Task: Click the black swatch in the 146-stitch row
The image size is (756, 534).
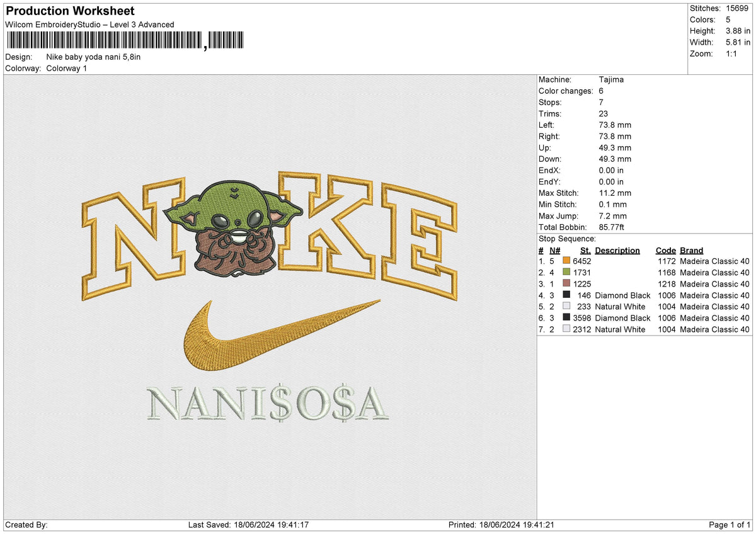Action: point(566,295)
